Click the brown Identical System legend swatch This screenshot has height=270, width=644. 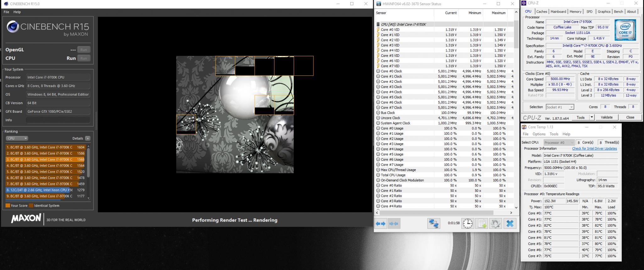31,206
